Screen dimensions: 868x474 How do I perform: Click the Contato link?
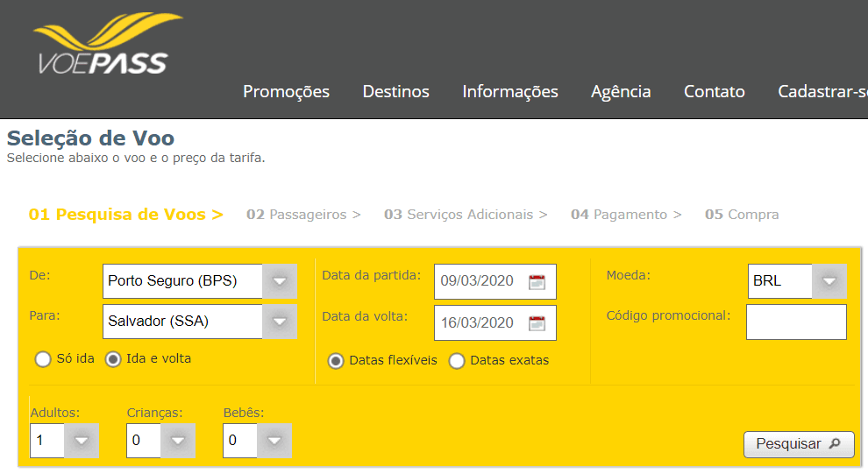coord(714,92)
